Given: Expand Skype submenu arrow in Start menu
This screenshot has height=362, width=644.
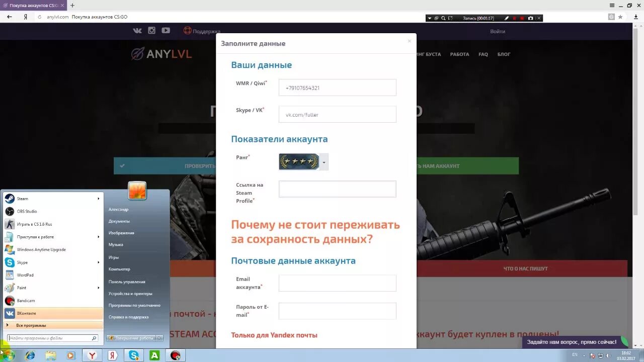Looking at the screenshot, I should (99, 262).
